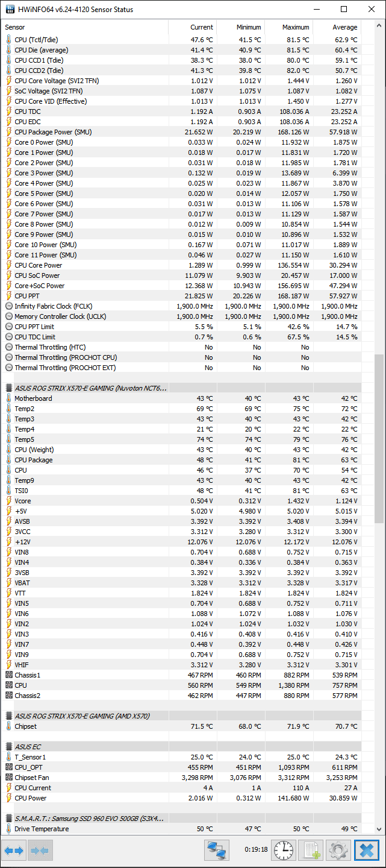Reset elapsed time with the clock icon
386x868 pixels.
[284, 851]
